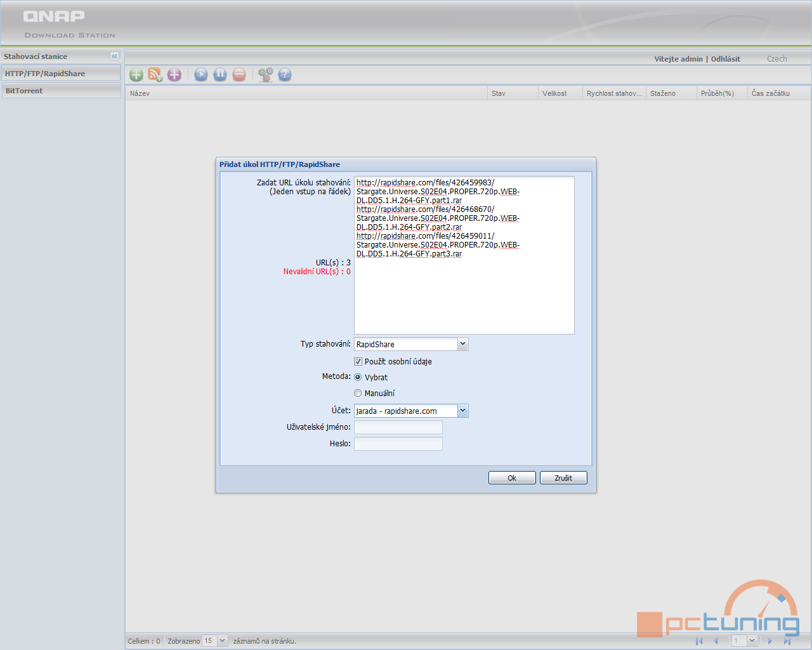
Task: Go to the previous page of records
Action: point(716,641)
